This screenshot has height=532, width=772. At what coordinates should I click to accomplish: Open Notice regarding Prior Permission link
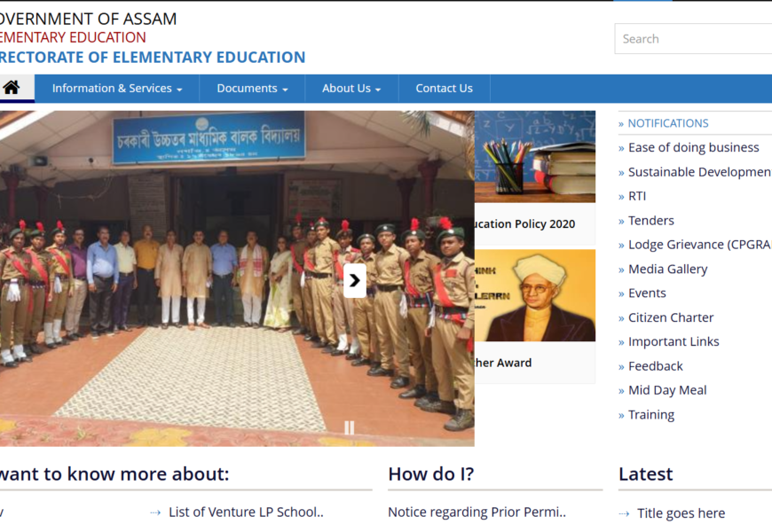[477, 512]
